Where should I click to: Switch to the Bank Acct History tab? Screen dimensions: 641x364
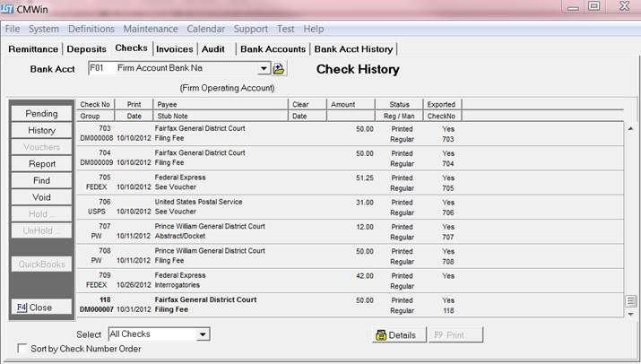[x=353, y=48]
